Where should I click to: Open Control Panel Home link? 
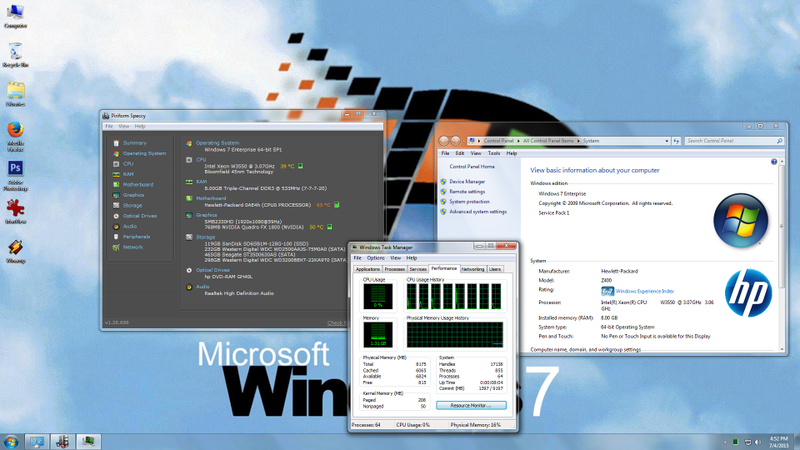[472, 166]
